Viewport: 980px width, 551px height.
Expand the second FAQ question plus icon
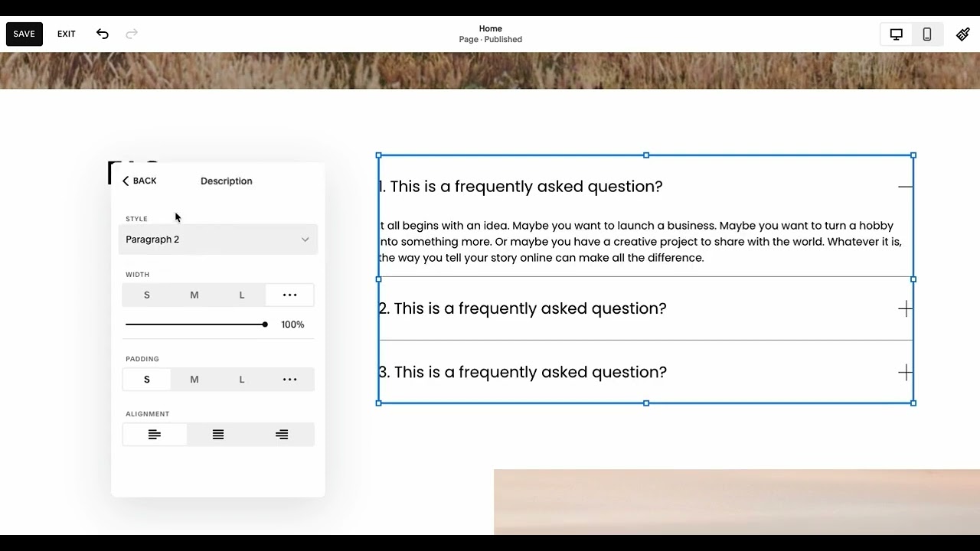coord(905,308)
